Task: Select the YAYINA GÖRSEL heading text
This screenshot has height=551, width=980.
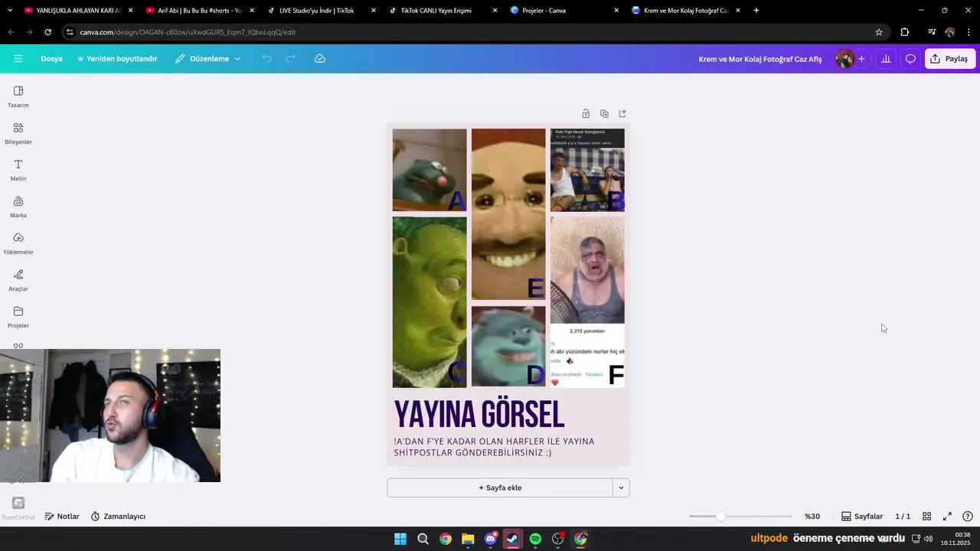Action: pyautogui.click(x=479, y=415)
